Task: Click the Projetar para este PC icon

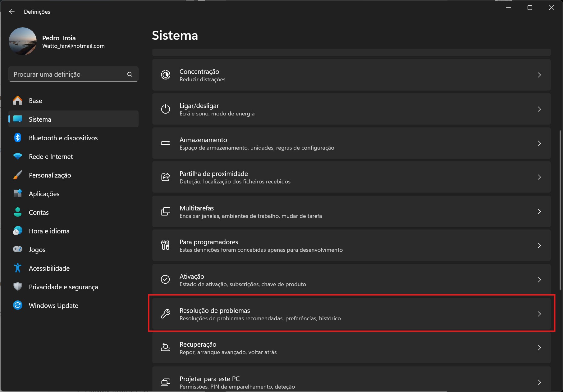Action: (166, 382)
